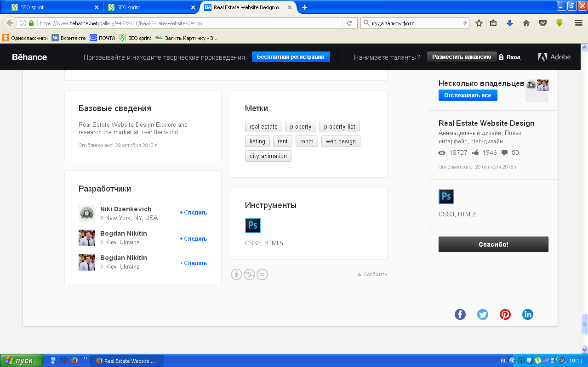588x367 pixels.
Task: Open the Pocket icon in toolbar
Action: pos(543,23)
